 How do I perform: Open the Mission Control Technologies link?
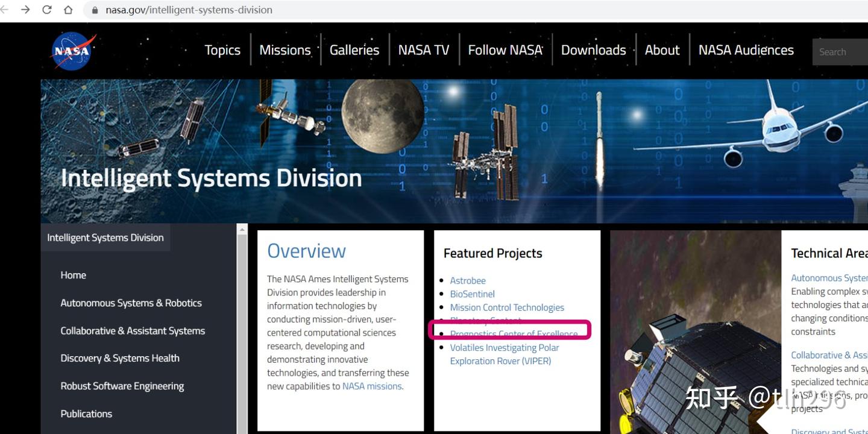pos(508,307)
